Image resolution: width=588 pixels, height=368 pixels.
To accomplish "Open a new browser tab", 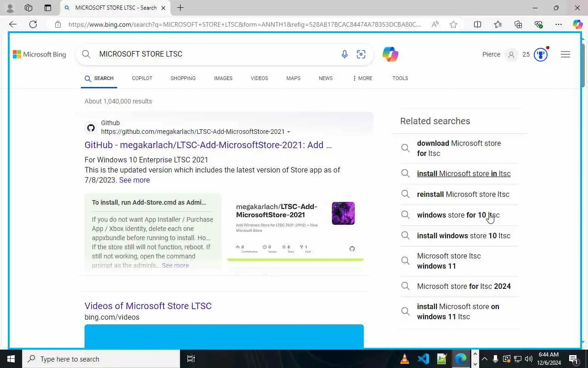I will tap(181, 8).
